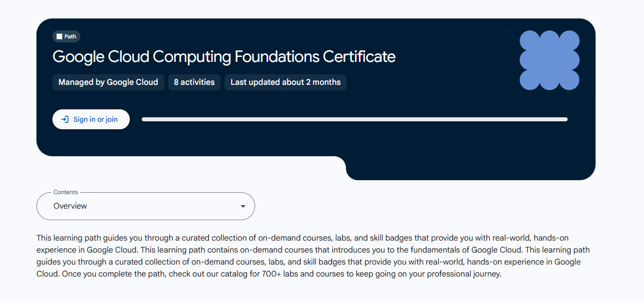
Task: Click the path progress bar
Action: (x=354, y=119)
